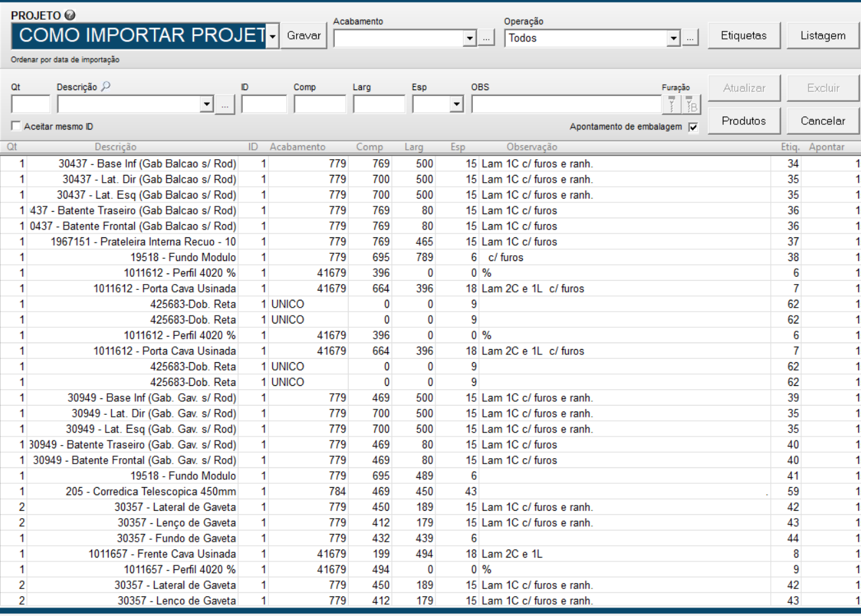Expand the project name dropdown
The height and width of the screenshot is (616, 861).
[x=273, y=36]
